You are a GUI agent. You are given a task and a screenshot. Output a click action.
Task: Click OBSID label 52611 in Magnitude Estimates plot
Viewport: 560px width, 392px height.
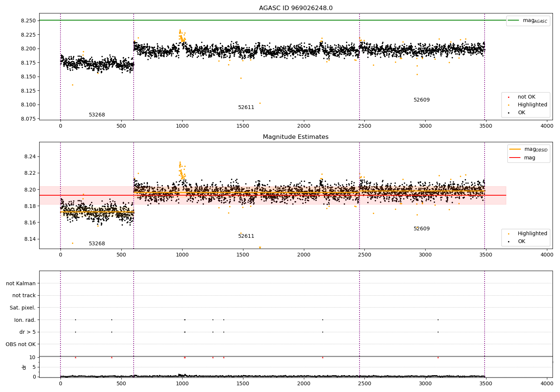pyautogui.click(x=246, y=236)
